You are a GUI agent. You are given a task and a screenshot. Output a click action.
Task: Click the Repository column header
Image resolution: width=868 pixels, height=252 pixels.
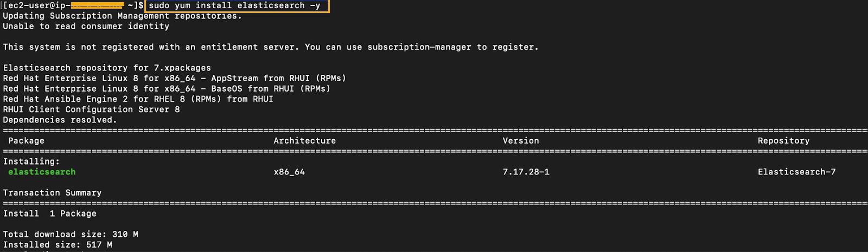pos(783,140)
